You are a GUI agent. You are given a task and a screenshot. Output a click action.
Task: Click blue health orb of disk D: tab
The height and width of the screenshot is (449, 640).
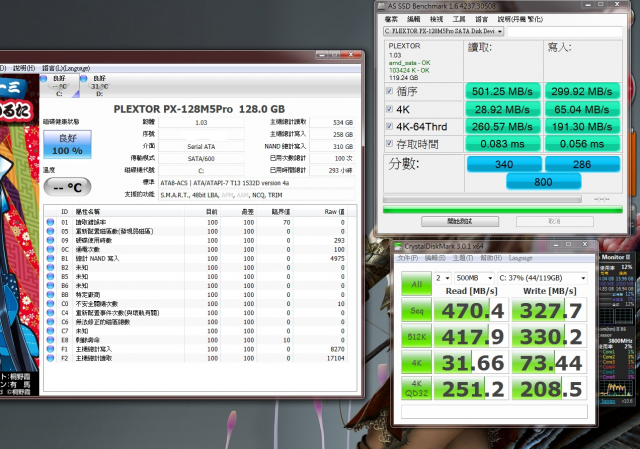tap(84, 78)
